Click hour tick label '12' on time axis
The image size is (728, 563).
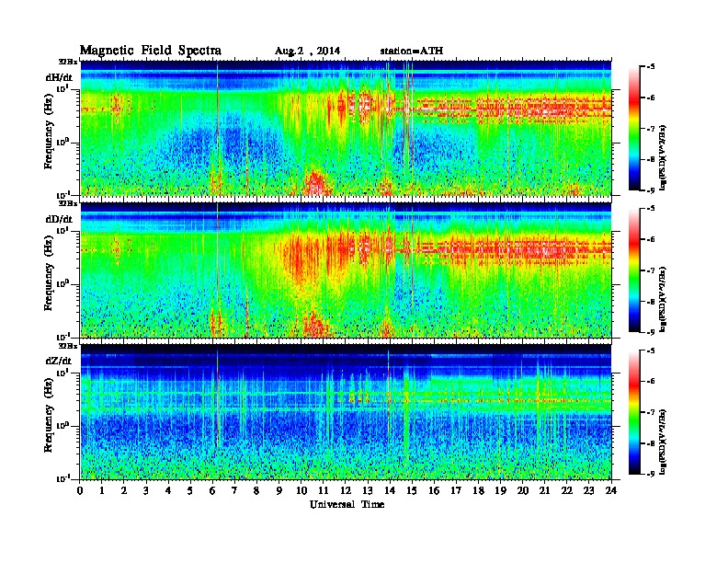(345, 491)
